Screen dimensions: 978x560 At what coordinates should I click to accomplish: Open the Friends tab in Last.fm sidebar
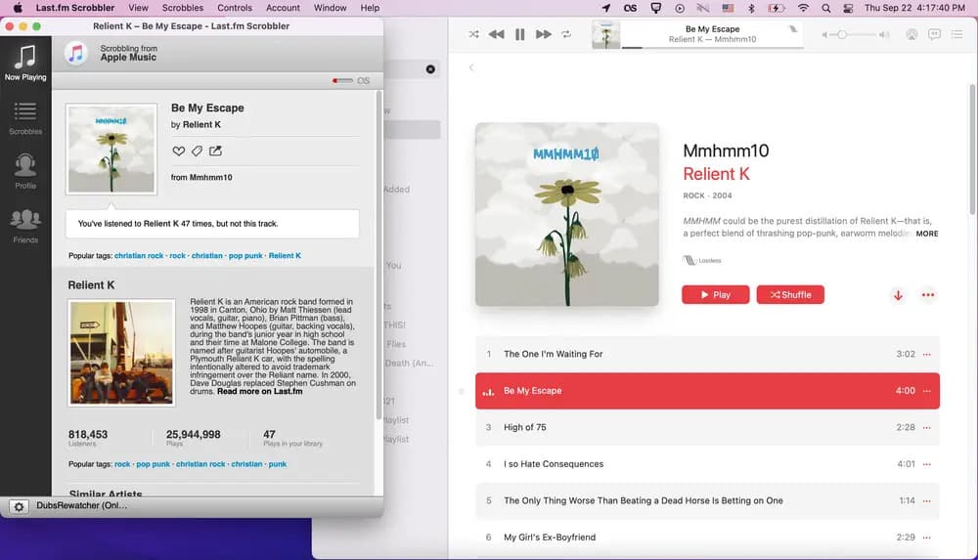(25, 226)
